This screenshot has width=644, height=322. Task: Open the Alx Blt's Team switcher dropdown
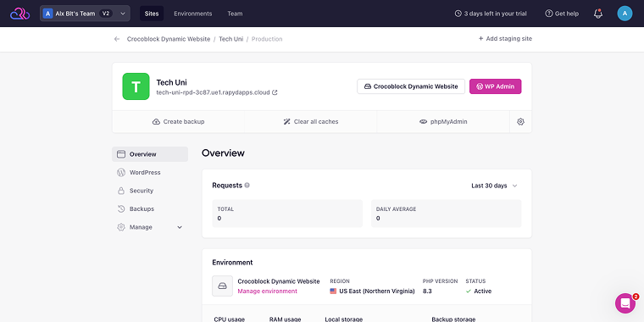point(85,14)
